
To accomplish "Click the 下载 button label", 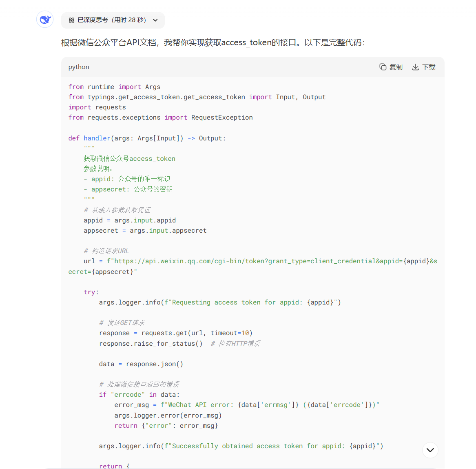I will pos(429,67).
